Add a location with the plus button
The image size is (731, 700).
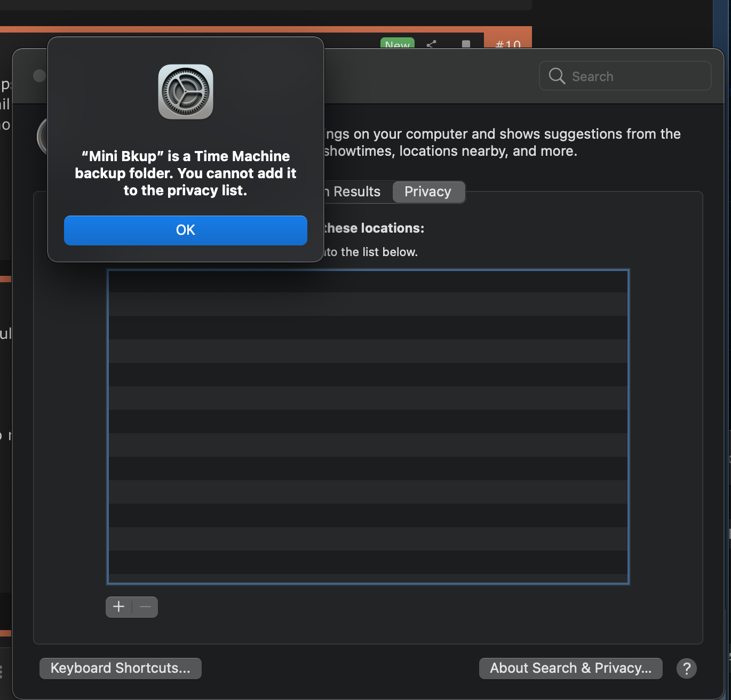tap(118, 607)
